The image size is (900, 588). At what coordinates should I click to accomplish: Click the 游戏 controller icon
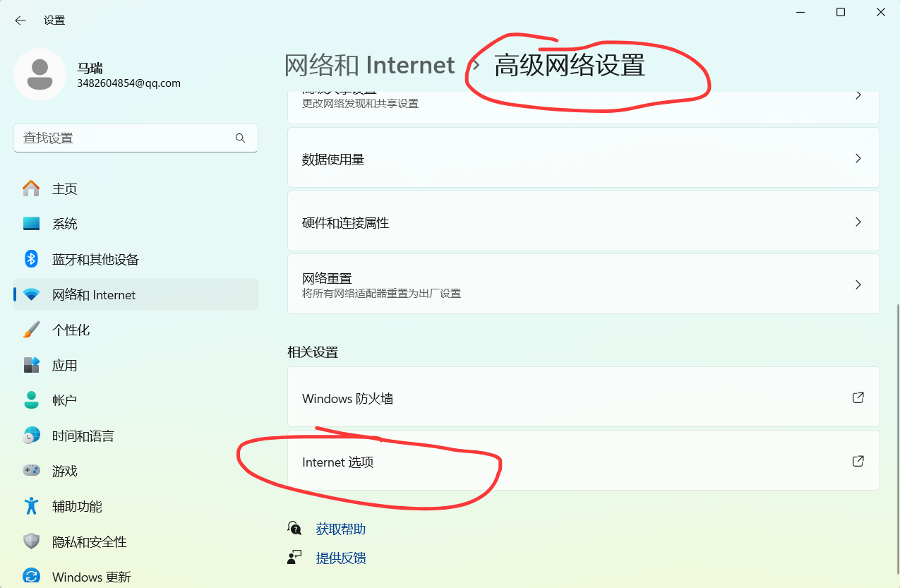31,471
